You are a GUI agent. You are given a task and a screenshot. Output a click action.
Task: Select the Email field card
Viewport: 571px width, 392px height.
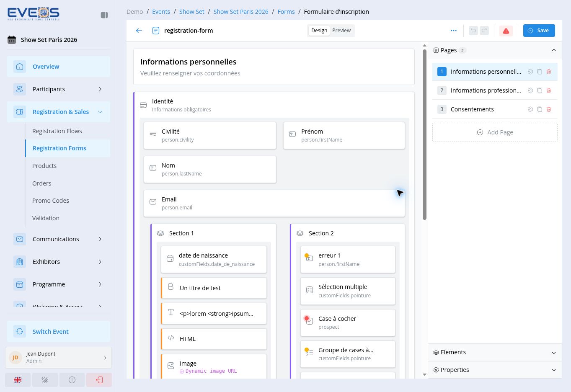coord(274,204)
